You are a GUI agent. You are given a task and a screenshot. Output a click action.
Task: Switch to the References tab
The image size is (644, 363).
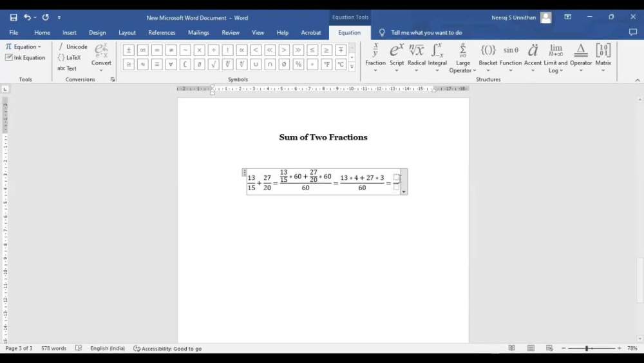pyautogui.click(x=162, y=32)
